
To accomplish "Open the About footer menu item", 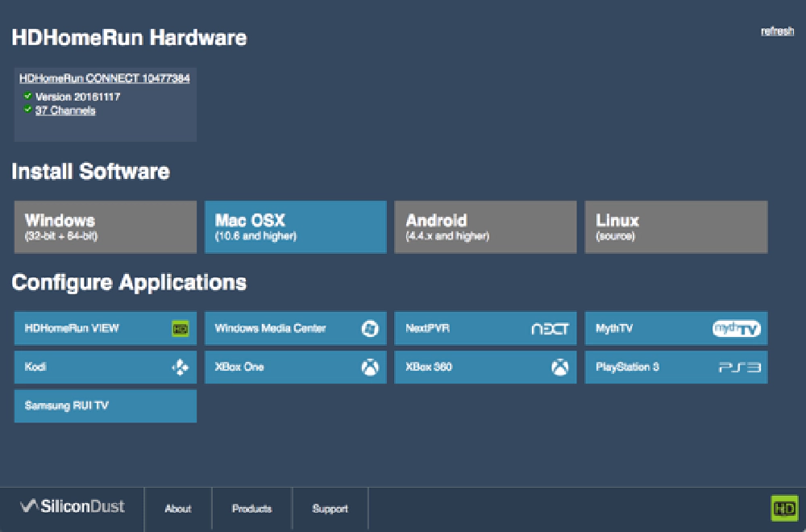I will (x=178, y=509).
